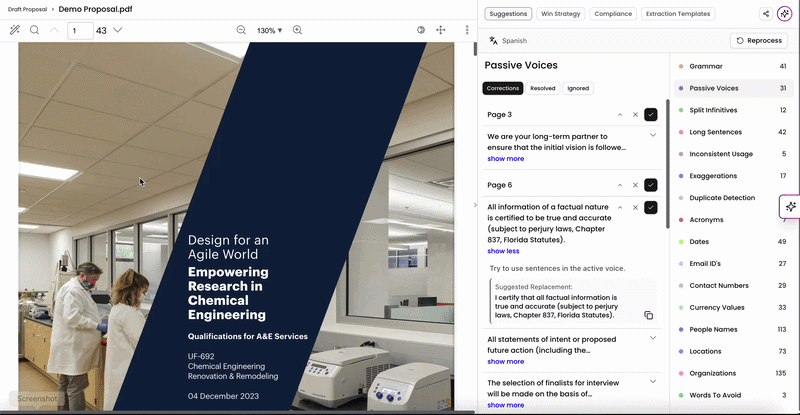
Task: Zoom out with the minus magnifier icon
Action: [241, 30]
